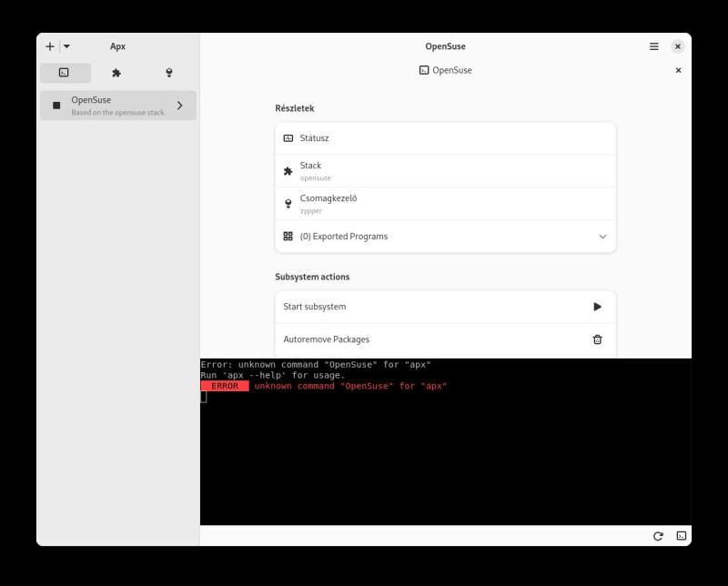Click the Start subsystem row label
Screen dimensions: 728x586
coord(315,307)
